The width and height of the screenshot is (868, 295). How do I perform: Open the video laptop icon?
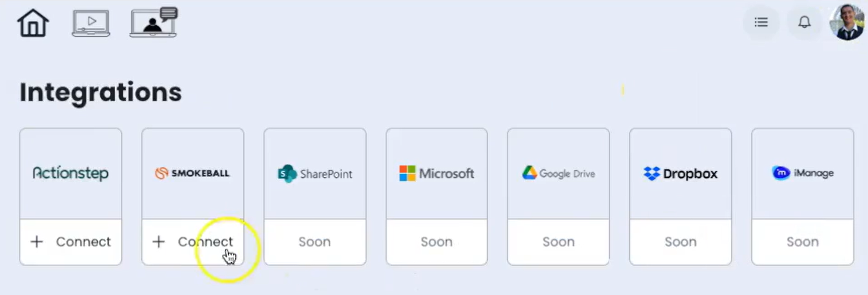pyautogui.click(x=91, y=23)
